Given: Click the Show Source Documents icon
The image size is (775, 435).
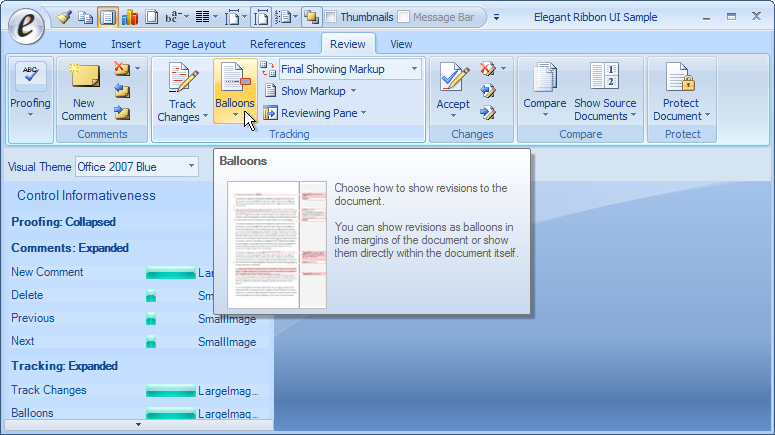Looking at the screenshot, I should [604, 77].
